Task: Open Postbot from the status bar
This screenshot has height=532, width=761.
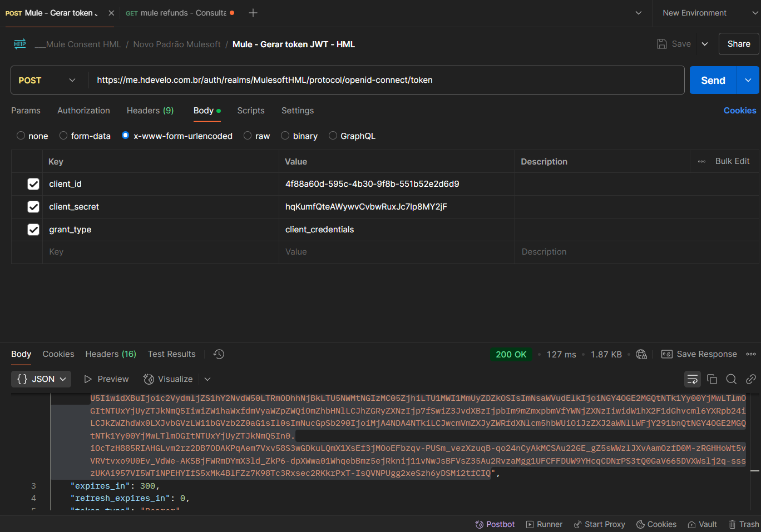Action: (x=495, y=524)
